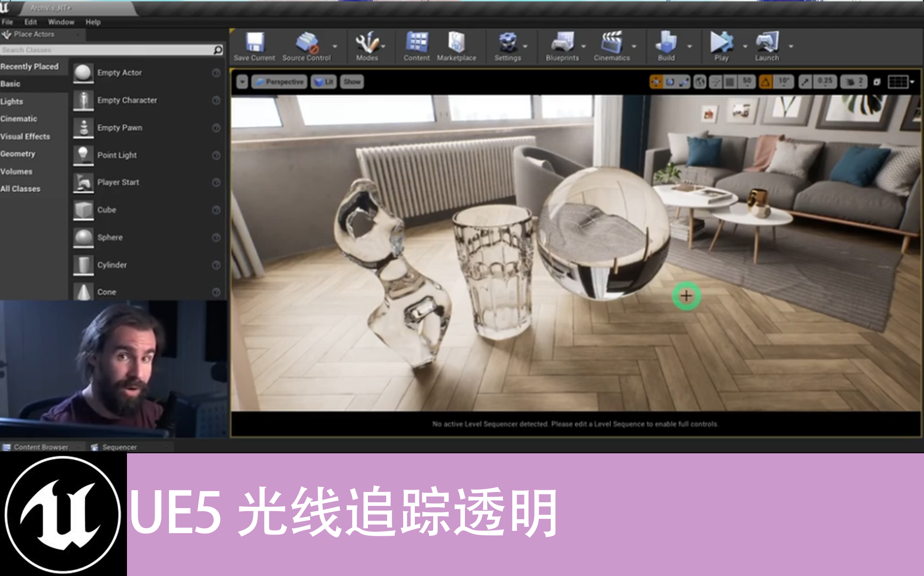Viewport: 924px width, 576px height.
Task: Toggle grid snapping in viewport
Action: coord(730,82)
